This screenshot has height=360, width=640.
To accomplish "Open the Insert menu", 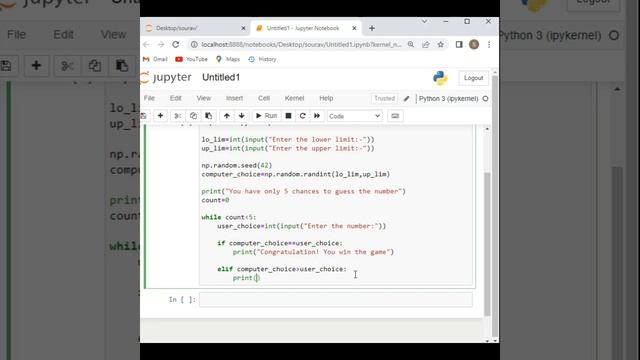I will 234,98.
